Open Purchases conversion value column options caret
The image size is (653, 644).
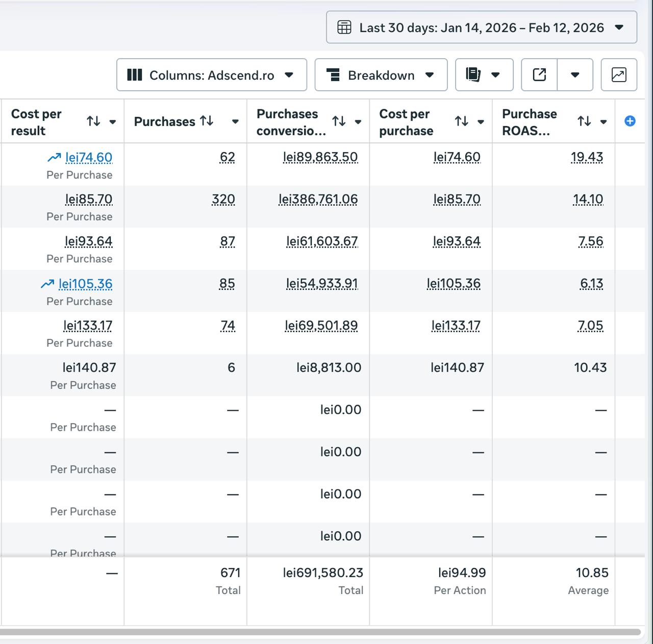tap(358, 122)
